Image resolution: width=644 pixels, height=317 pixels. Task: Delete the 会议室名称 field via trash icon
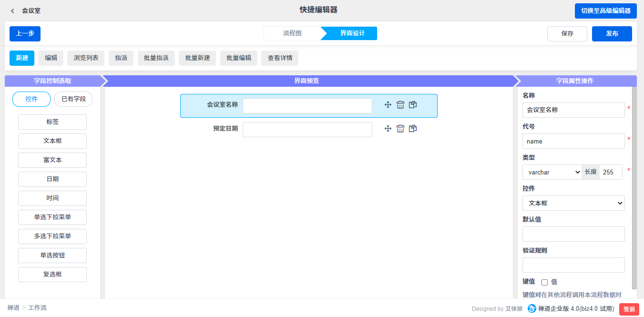click(400, 105)
